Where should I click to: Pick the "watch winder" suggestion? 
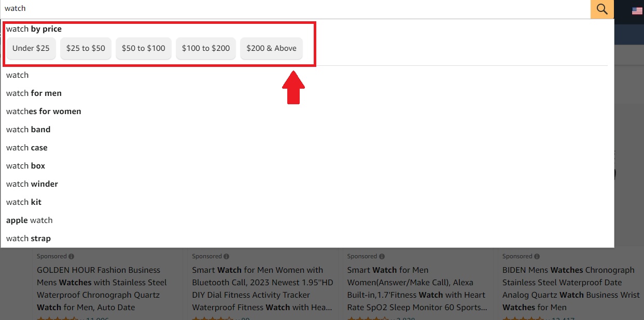coord(307,184)
